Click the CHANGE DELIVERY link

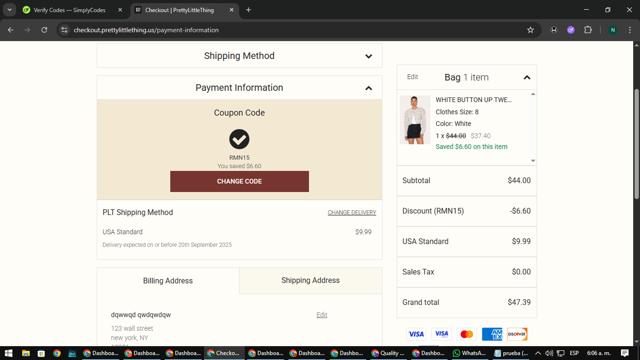352,213
